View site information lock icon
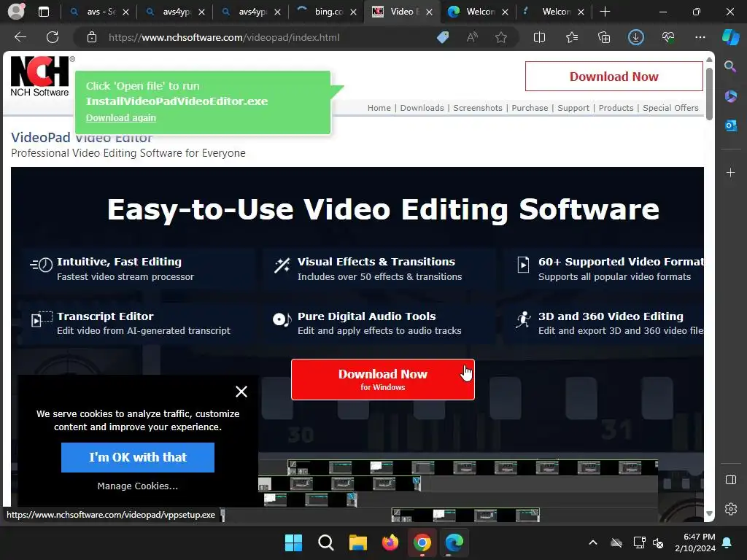Image resolution: width=747 pixels, height=560 pixels. (x=92, y=37)
